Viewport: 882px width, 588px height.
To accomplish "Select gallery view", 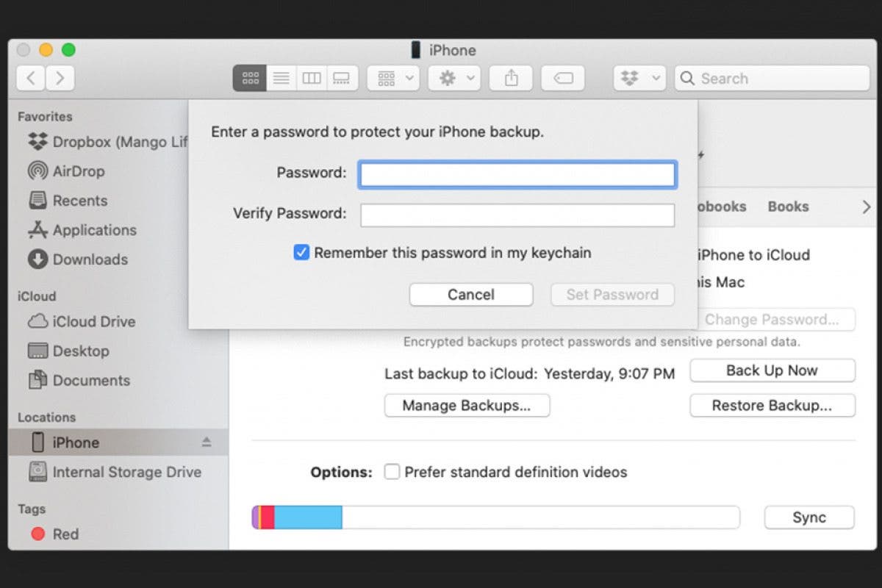I will pos(341,78).
